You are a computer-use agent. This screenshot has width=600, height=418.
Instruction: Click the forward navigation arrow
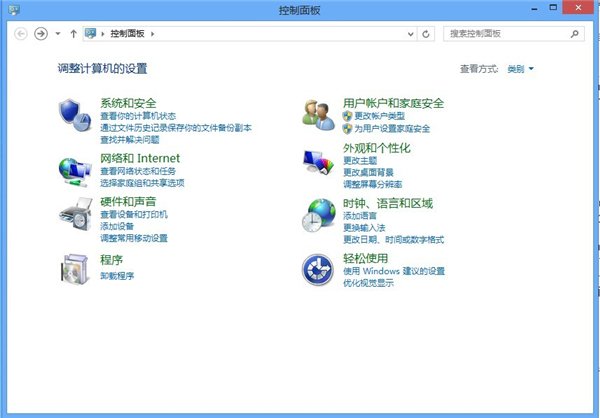pyautogui.click(x=41, y=34)
